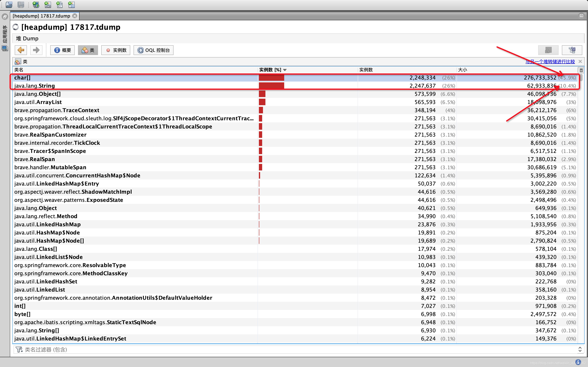Open filter type stepper in class filter
Viewport: 588px width, 367px height.
580,349
